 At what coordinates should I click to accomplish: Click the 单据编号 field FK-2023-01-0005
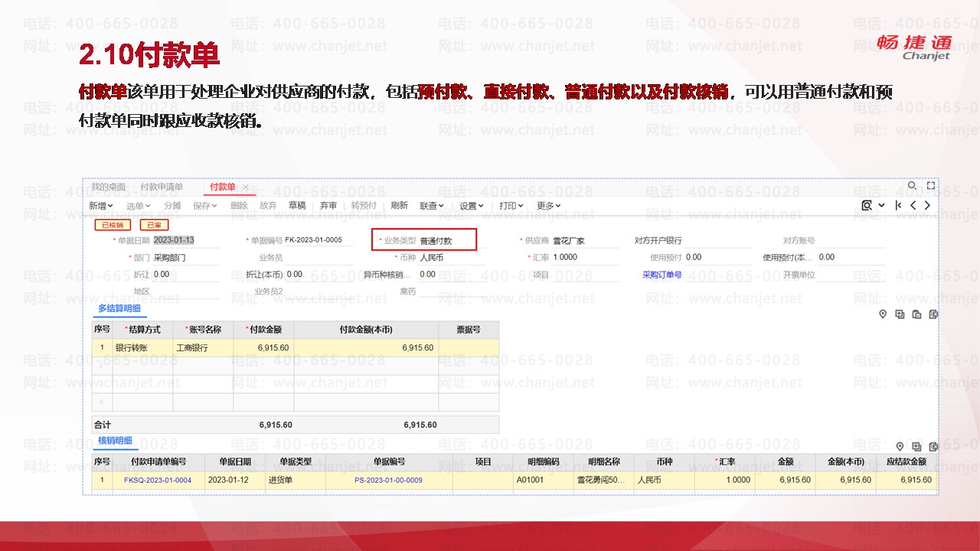(x=318, y=240)
